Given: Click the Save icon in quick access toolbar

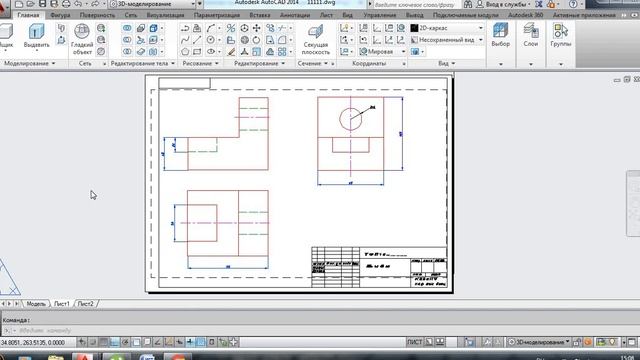Looking at the screenshot, I should (42, 4).
